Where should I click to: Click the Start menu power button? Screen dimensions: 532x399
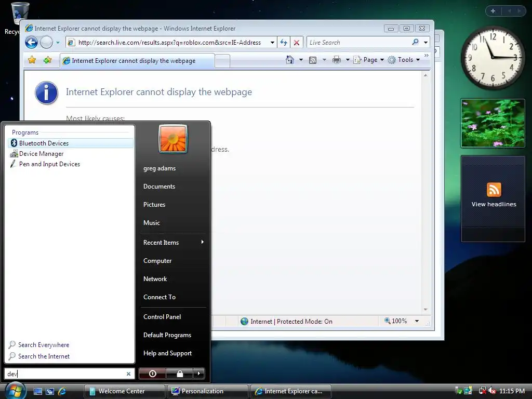[152, 374]
